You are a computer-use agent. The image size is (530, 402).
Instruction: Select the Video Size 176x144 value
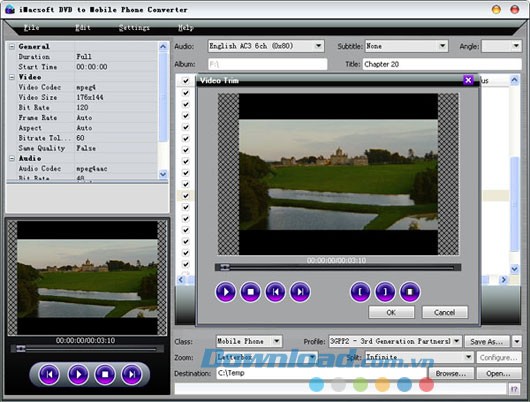(x=90, y=97)
